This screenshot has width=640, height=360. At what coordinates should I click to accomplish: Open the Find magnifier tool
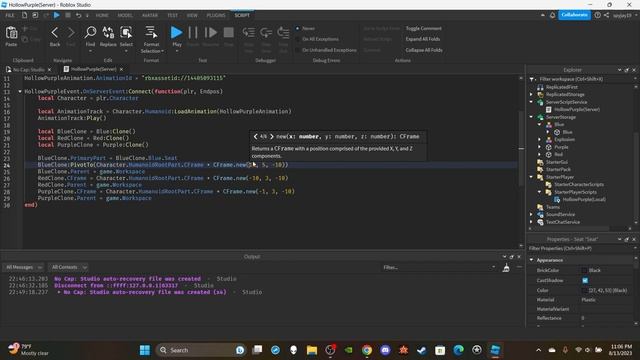(90, 33)
